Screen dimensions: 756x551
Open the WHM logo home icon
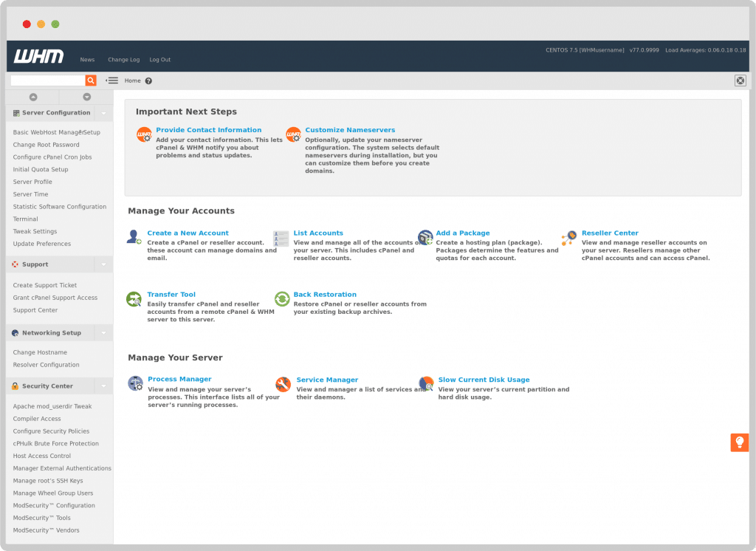[38, 56]
